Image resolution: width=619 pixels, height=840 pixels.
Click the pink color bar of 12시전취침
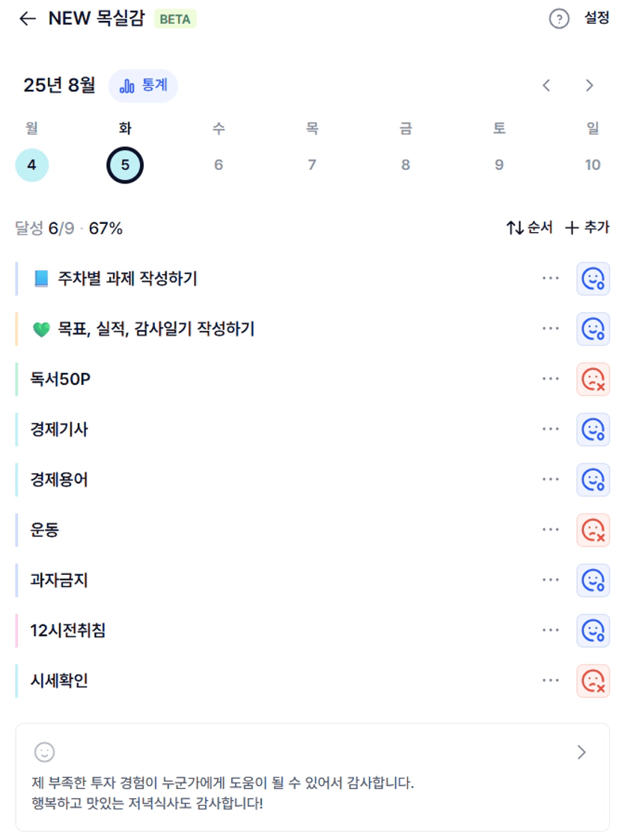(x=16, y=630)
